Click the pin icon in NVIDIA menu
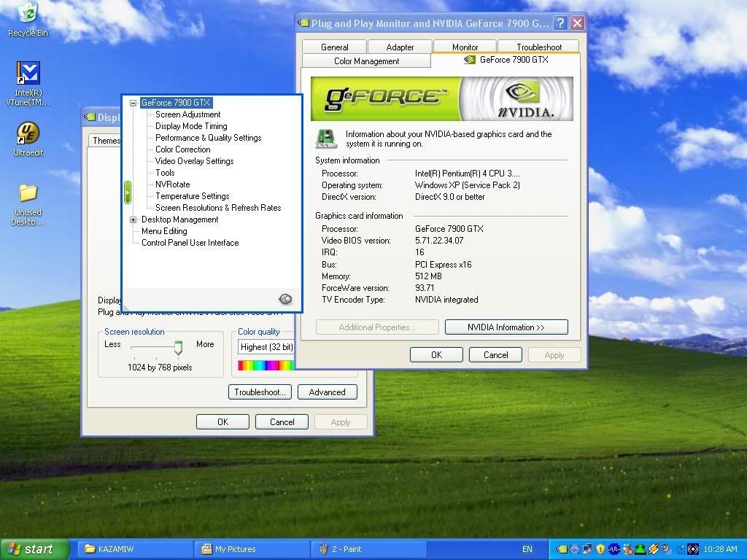Image resolution: width=747 pixels, height=560 pixels. point(285,299)
